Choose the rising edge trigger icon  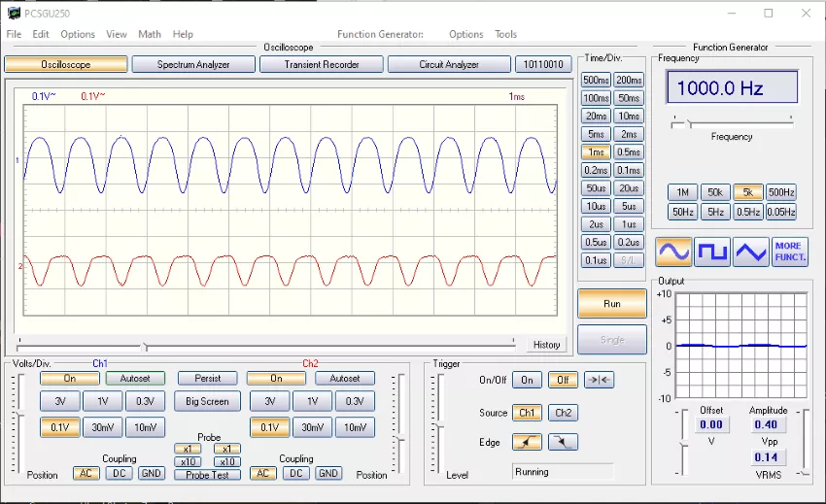(x=527, y=442)
